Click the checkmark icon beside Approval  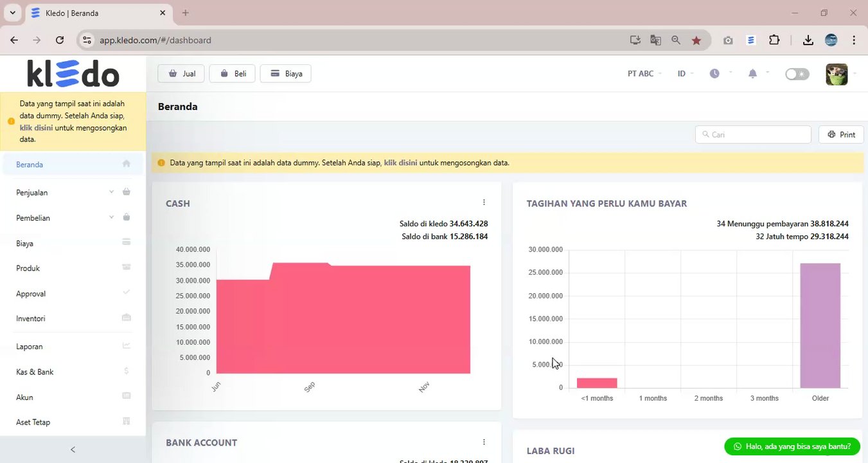pos(127,293)
